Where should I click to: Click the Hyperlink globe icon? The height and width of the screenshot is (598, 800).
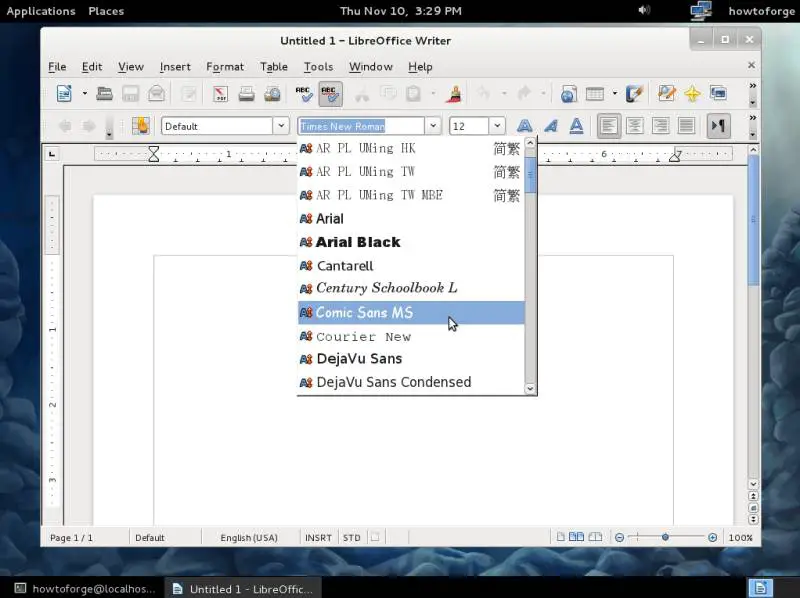pyautogui.click(x=568, y=93)
